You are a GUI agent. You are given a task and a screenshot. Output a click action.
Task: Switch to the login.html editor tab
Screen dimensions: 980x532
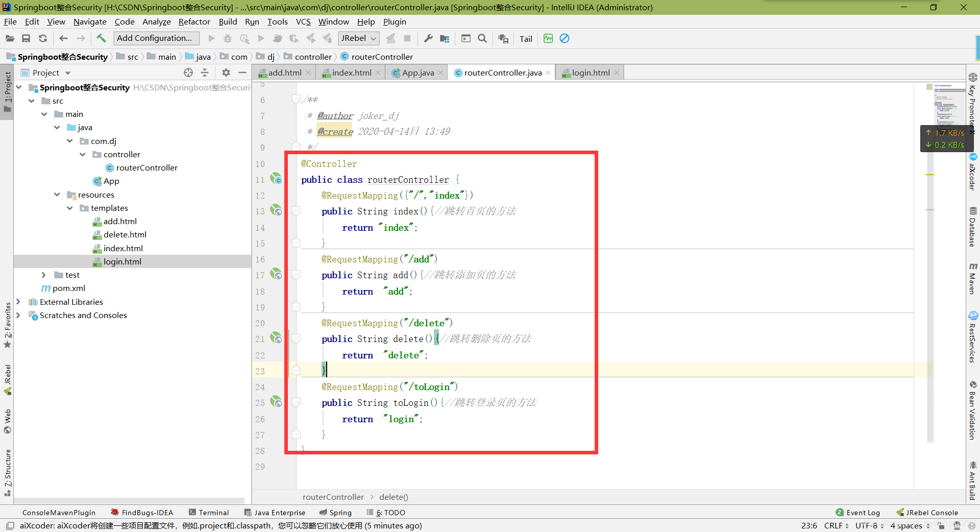pyautogui.click(x=591, y=72)
